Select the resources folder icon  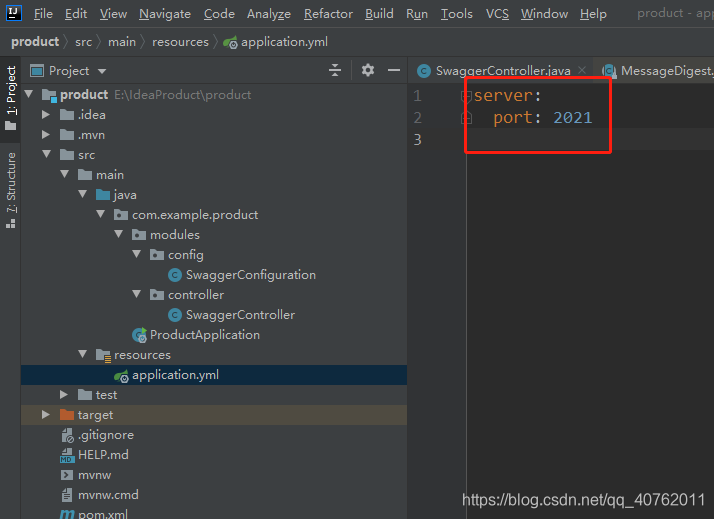pos(103,355)
